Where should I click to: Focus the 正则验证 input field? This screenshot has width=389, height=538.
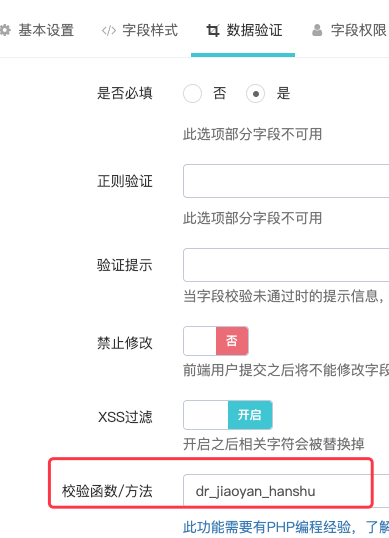286,181
